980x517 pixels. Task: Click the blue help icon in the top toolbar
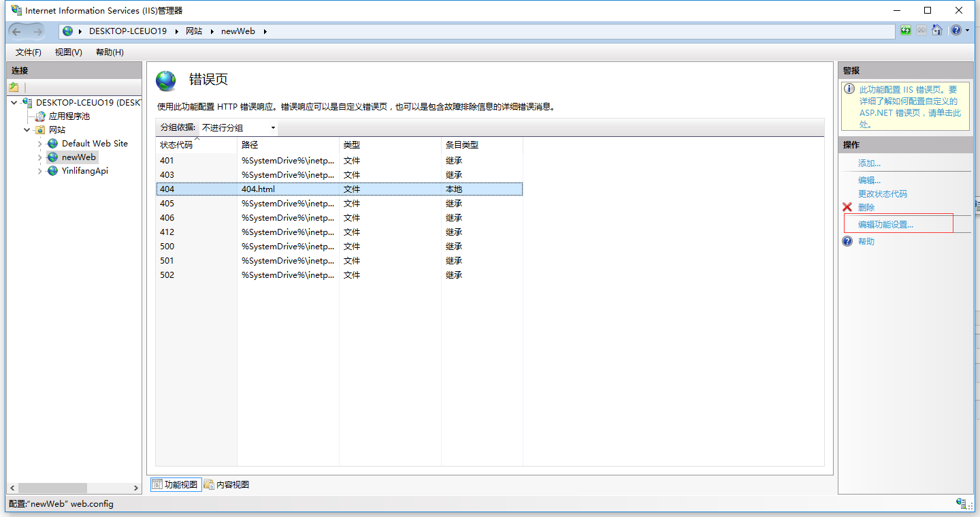[x=956, y=31]
